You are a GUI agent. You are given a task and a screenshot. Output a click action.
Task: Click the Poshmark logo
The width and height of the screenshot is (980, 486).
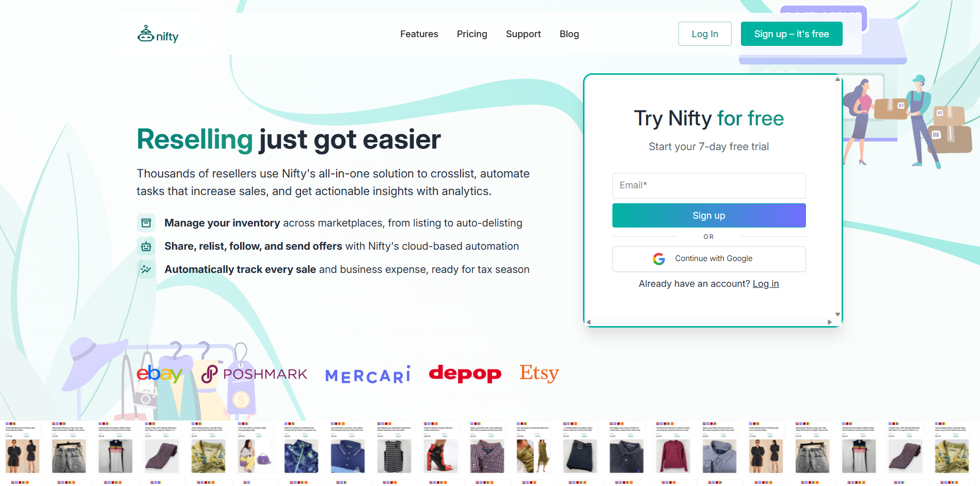coord(254,374)
